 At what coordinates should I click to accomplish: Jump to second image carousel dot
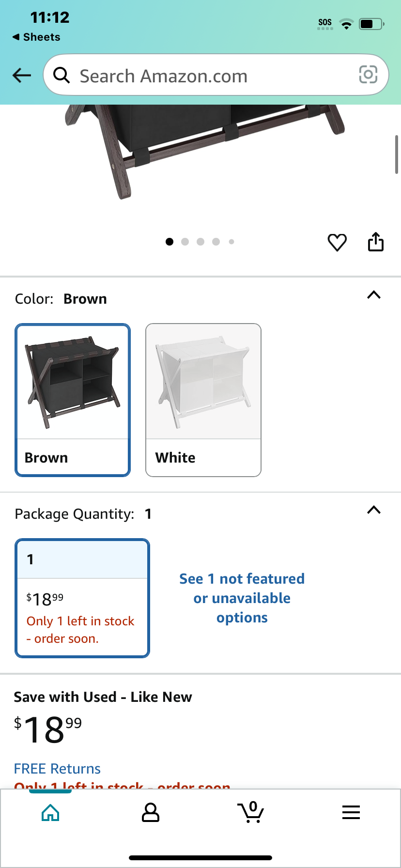pyautogui.click(x=185, y=242)
